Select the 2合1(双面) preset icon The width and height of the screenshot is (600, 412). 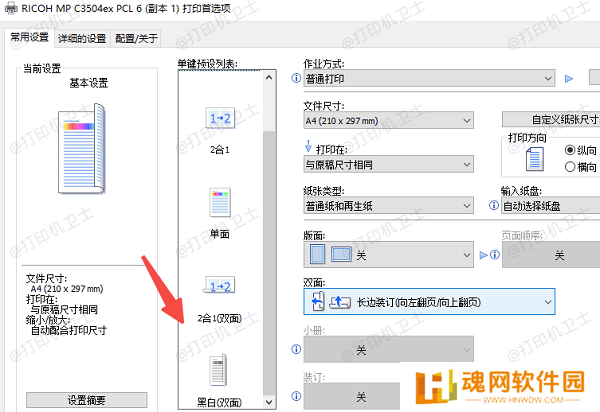[x=219, y=286]
